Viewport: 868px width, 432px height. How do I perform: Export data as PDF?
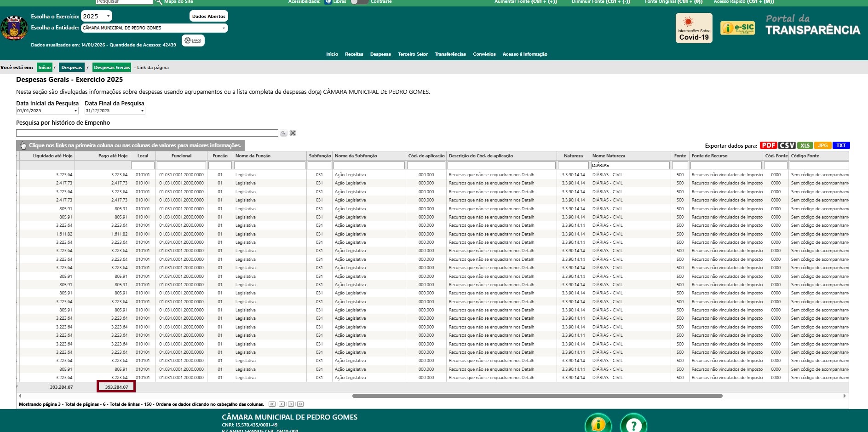(x=768, y=145)
